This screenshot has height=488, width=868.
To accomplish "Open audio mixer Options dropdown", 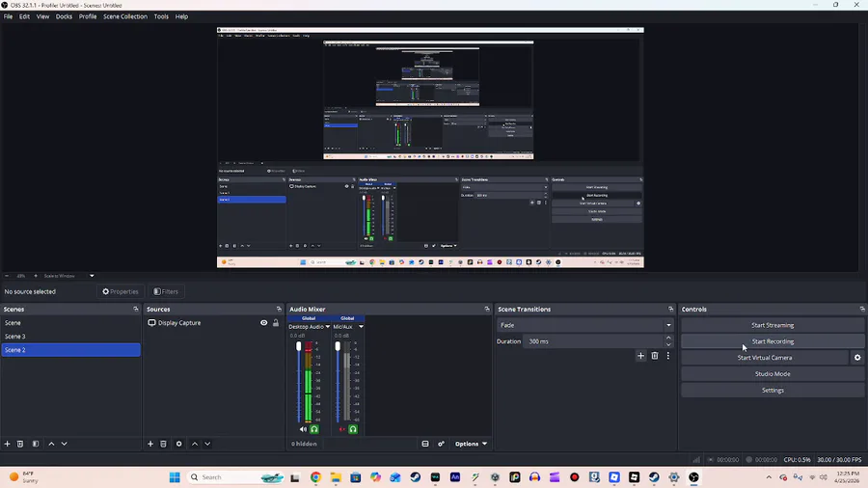I will click(x=471, y=444).
